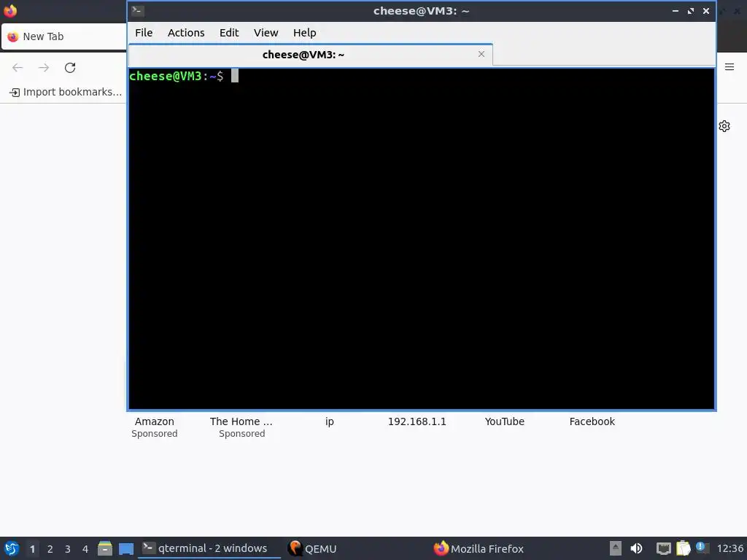The image size is (747, 560).
Task: Open Firefox New Tab personalize gear
Action: (724, 126)
